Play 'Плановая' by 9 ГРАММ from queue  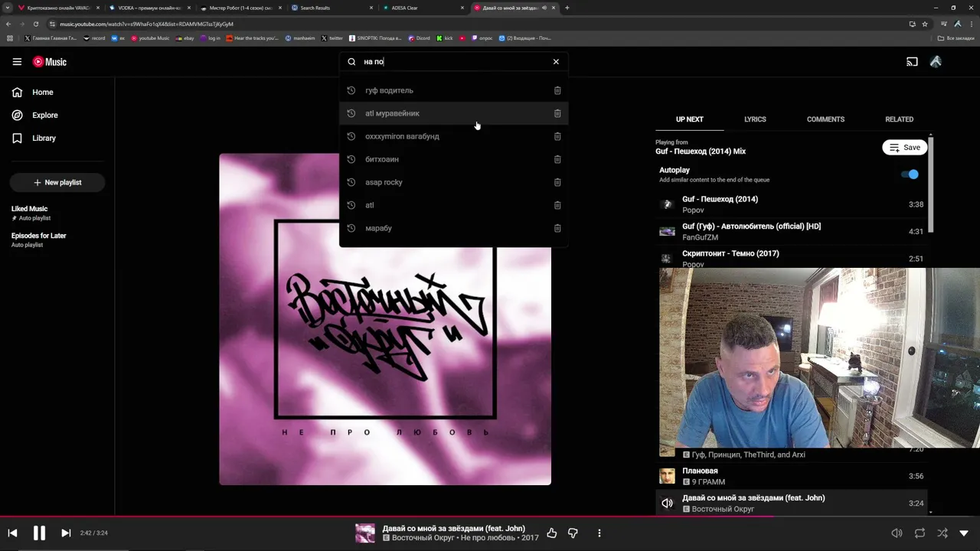[792, 476]
